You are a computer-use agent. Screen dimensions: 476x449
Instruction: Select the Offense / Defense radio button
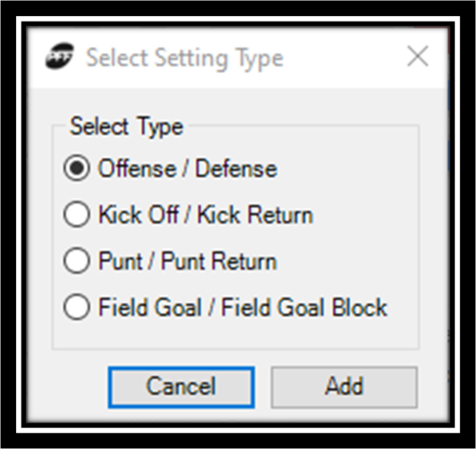77,169
